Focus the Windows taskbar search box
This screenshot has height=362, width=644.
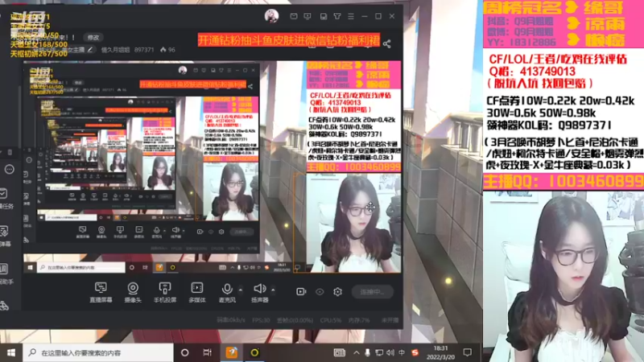point(98,352)
